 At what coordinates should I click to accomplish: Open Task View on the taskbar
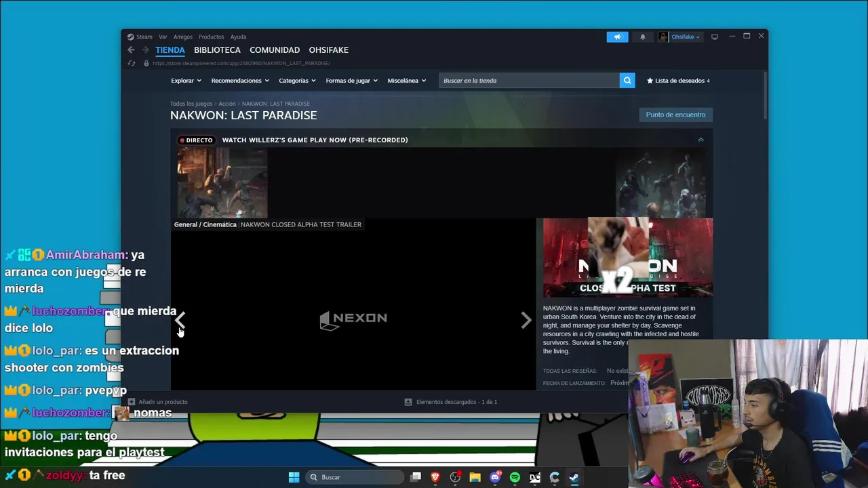tap(416, 477)
